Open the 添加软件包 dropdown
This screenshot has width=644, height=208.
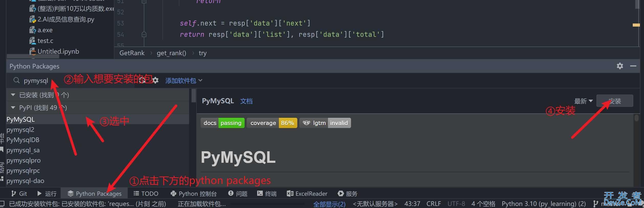(184, 80)
